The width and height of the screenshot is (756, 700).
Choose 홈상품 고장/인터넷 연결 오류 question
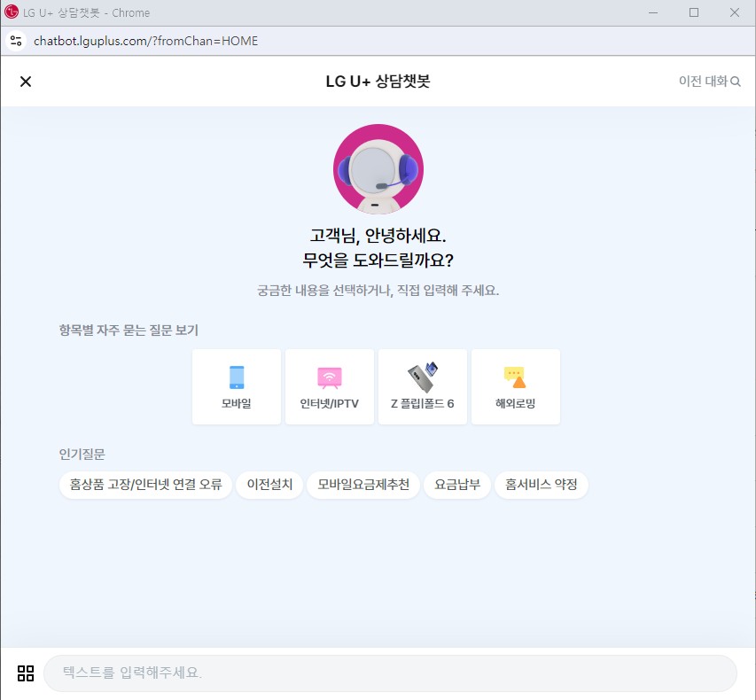145,485
